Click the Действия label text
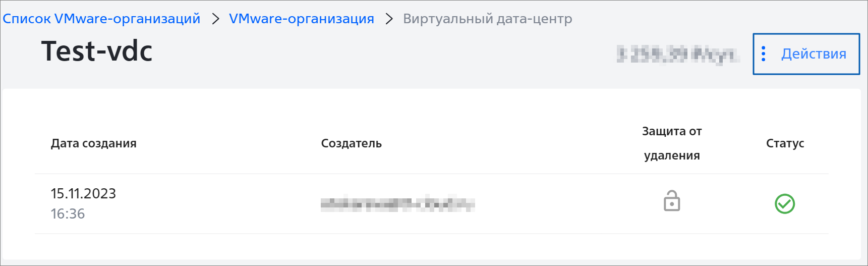Image resolution: width=868 pixels, height=266 pixels. pos(814,54)
